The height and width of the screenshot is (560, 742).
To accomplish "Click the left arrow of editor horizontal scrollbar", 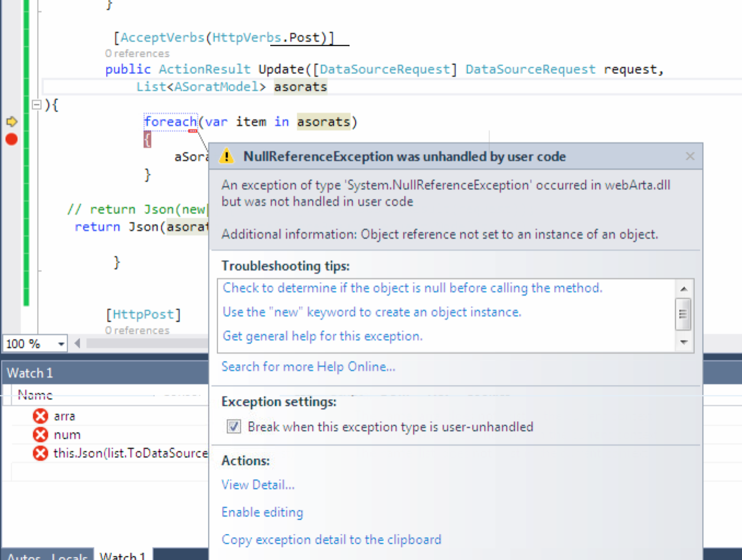I will [x=78, y=343].
